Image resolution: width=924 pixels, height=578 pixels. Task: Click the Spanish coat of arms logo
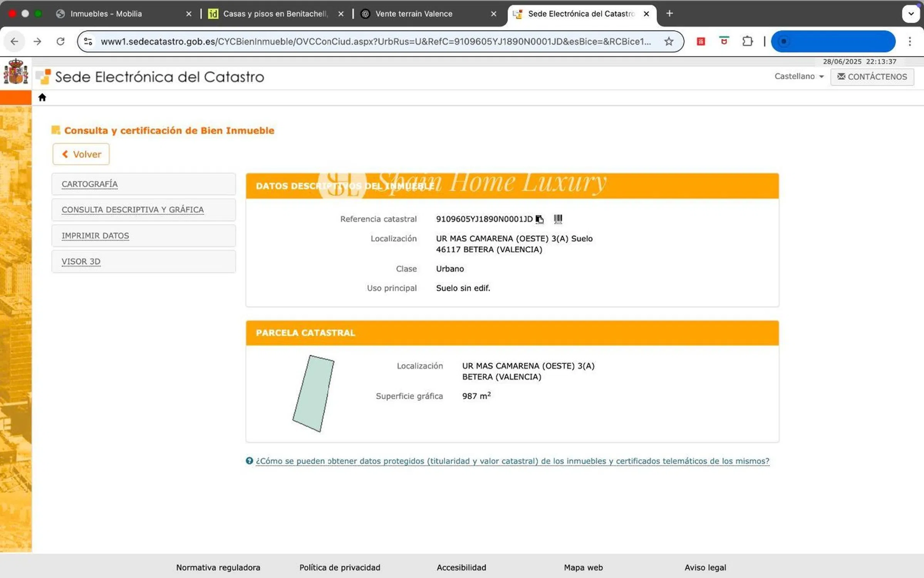pyautogui.click(x=16, y=72)
